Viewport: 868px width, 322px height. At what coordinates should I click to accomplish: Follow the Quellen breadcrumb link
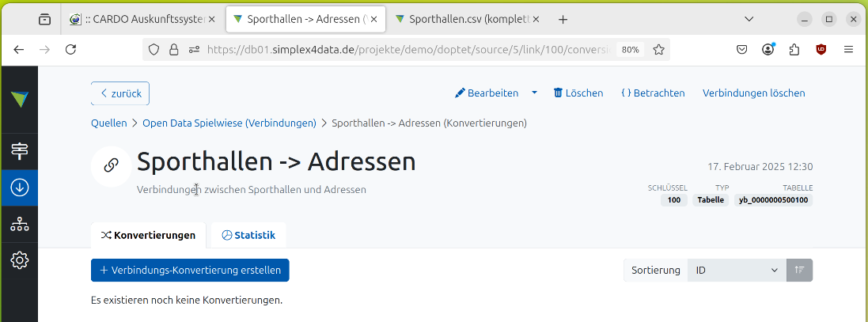pos(109,123)
